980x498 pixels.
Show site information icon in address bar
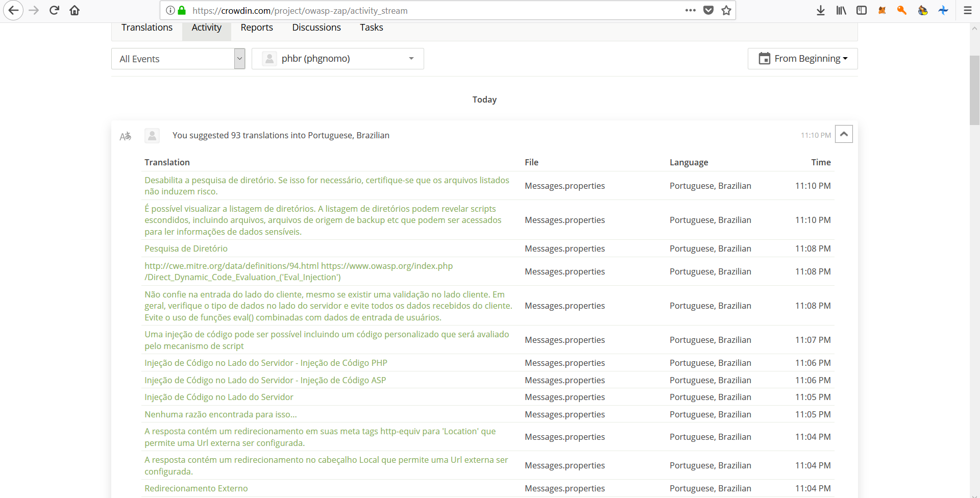point(170,10)
